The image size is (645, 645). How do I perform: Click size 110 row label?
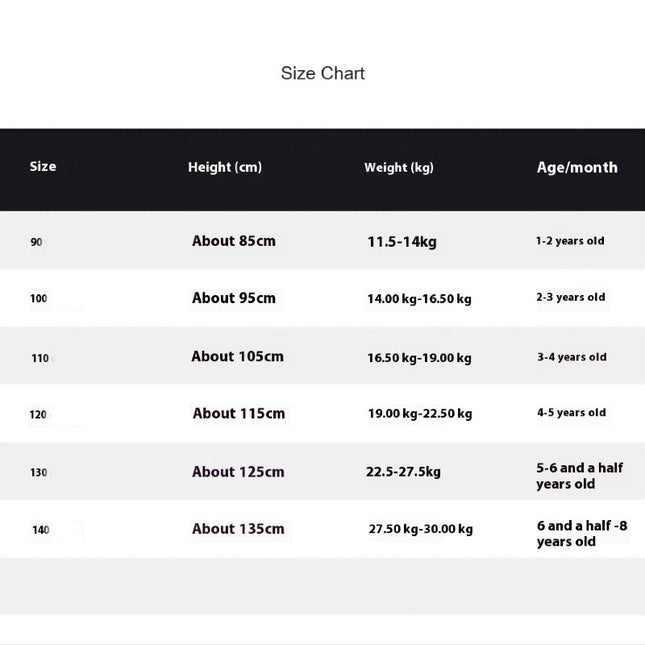[40, 358]
